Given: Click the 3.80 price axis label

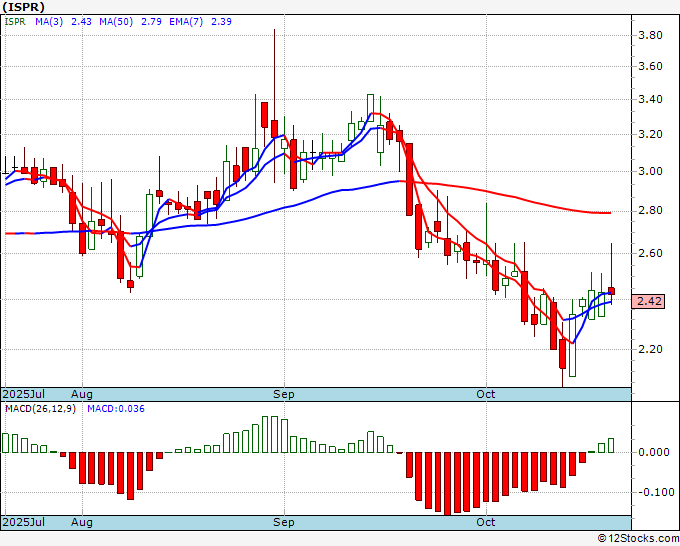Looking at the screenshot, I should tap(651, 35).
